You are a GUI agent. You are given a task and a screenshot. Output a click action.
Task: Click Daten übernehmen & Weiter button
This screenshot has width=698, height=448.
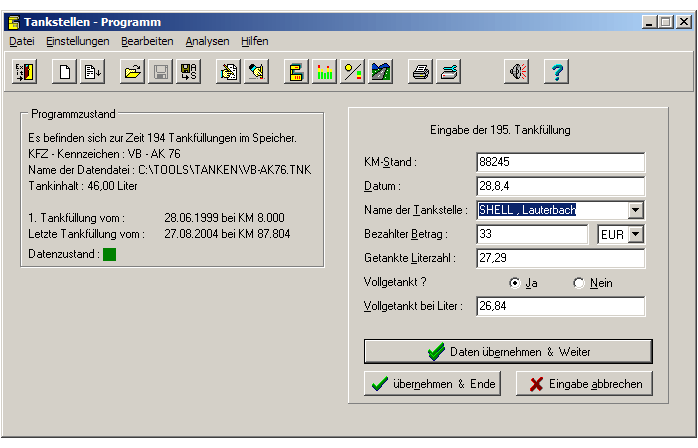click(508, 352)
